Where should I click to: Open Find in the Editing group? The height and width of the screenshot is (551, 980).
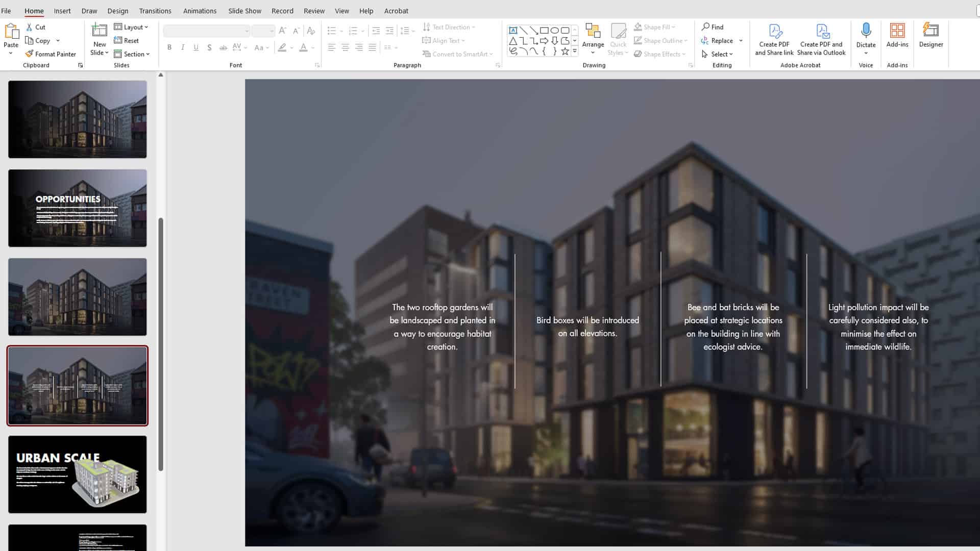click(713, 27)
